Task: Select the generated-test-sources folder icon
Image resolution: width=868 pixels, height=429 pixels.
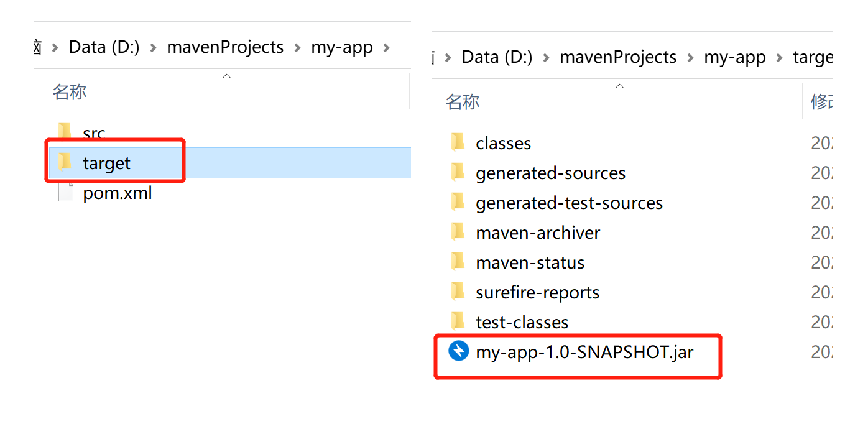Action: click(x=458, y=202)
